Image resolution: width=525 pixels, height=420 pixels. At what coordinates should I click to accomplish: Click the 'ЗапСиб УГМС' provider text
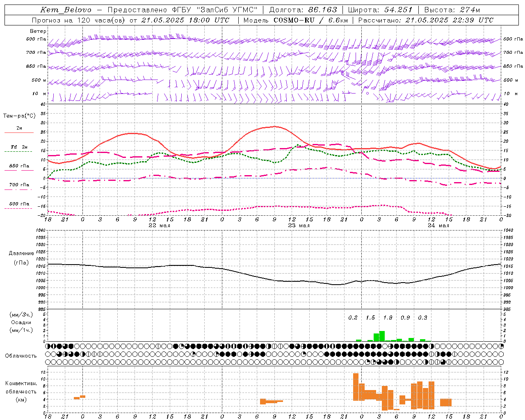(x=228, y=10)
